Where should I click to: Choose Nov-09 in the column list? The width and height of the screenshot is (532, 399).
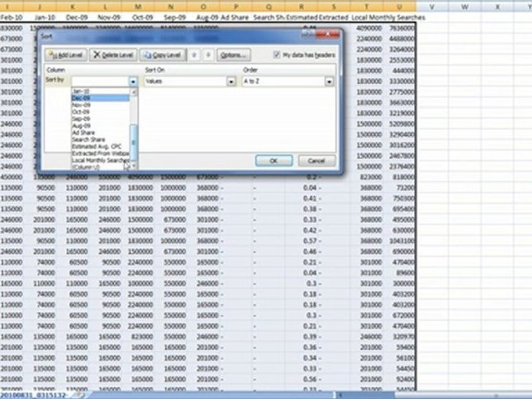100,105
